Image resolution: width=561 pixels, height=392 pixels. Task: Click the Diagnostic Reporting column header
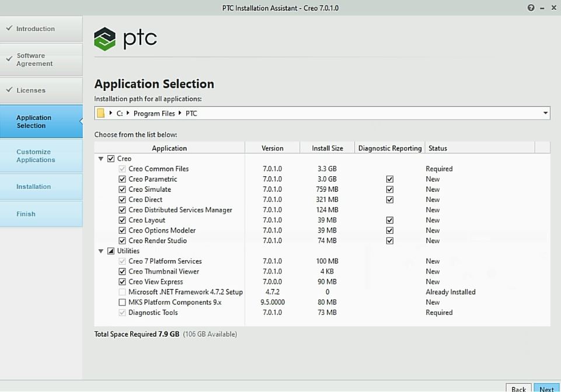coord(390,148)
